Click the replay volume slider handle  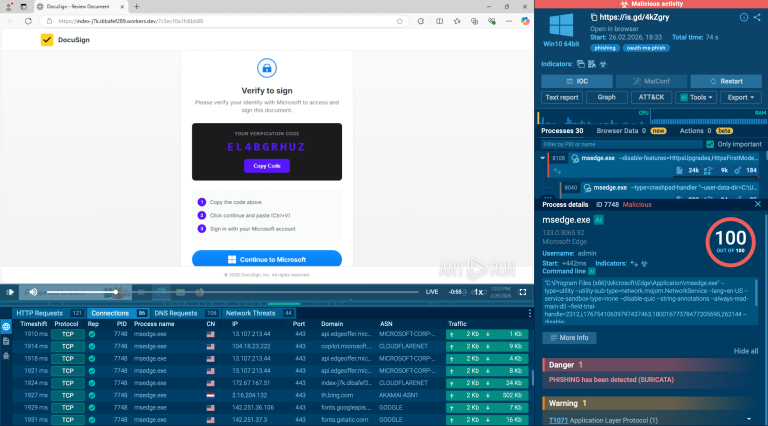coord(116,292)
